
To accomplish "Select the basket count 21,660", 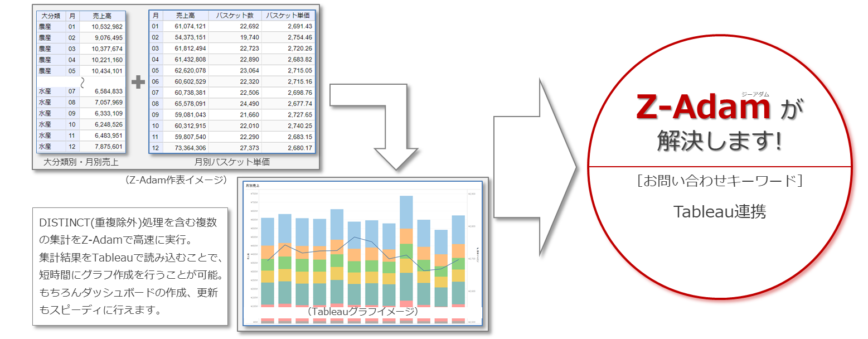I will 249,114.
